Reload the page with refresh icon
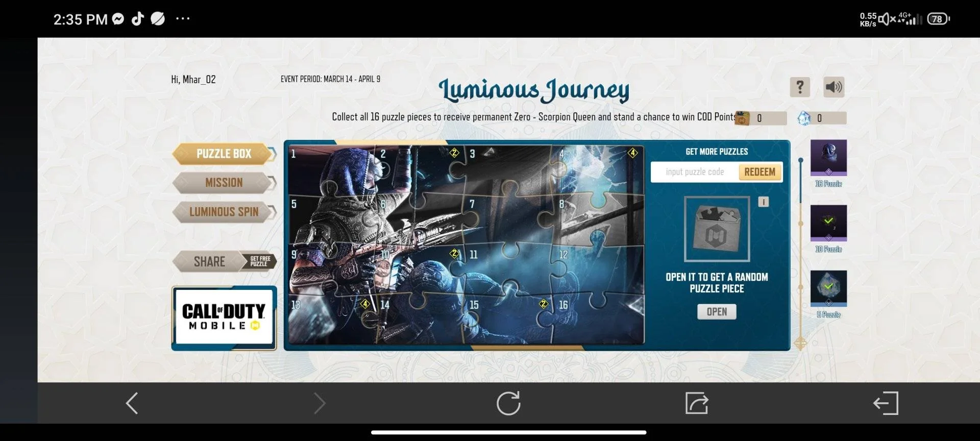 508,403
